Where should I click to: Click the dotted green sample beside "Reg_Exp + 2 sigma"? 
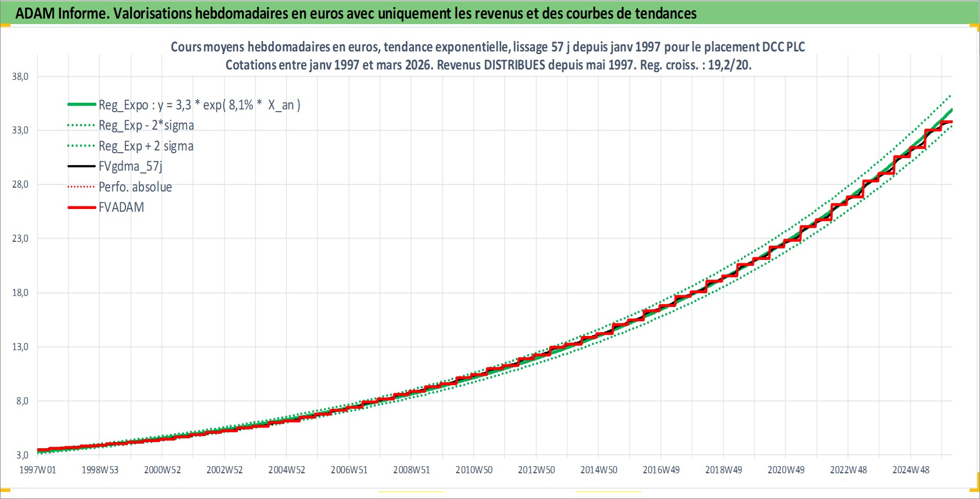pos(82,146)
